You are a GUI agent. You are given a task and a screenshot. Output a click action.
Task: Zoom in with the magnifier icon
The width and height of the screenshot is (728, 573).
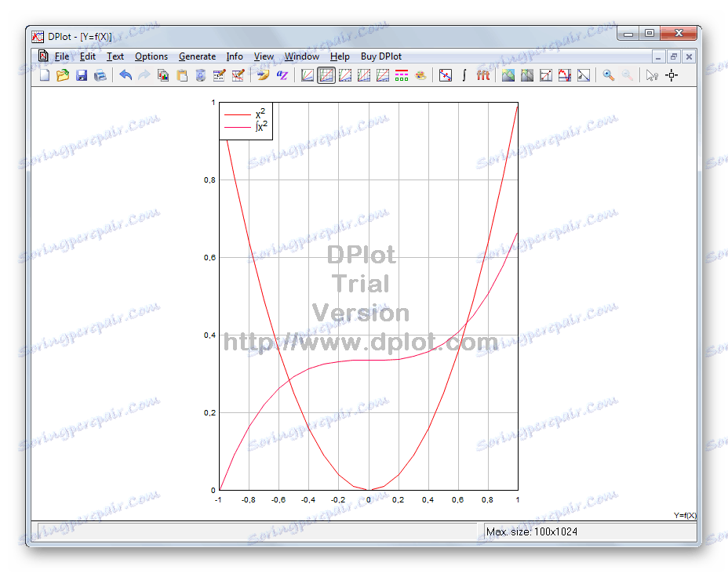[x=608, y=75]
